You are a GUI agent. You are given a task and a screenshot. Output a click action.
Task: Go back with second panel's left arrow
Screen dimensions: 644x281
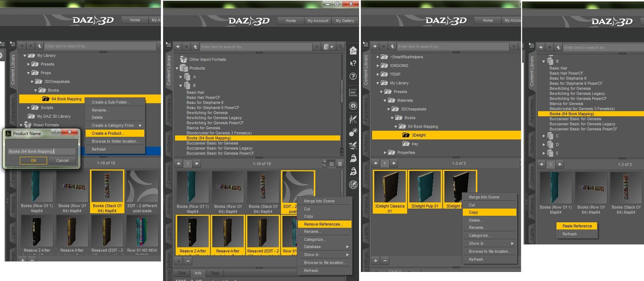pyautogui.click(x=178, y=47)
